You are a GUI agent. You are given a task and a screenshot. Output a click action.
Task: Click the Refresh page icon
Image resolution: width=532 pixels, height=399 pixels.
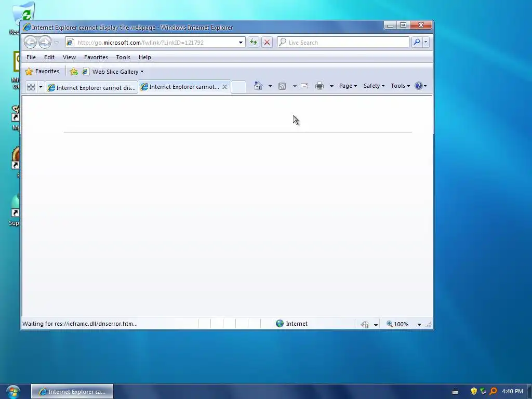254,43
